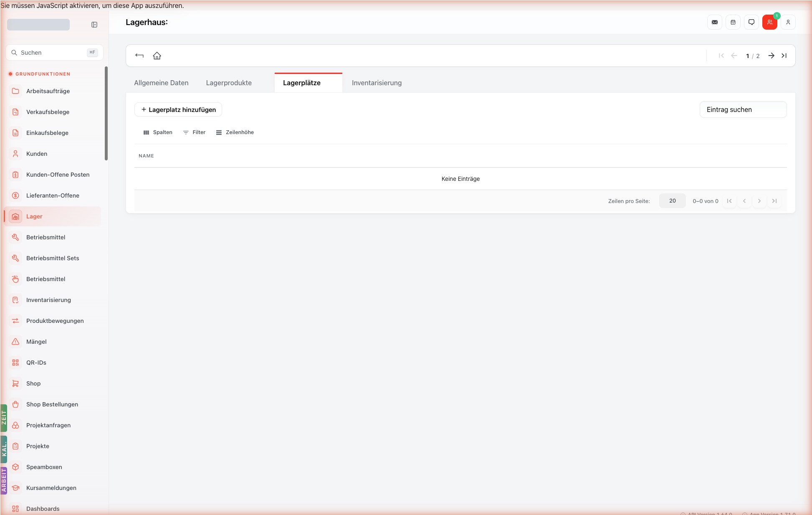Open Mängel in the sidebar
Image resolution: width=812 pixels, height=515 pixels.
[x=53, y=342]
